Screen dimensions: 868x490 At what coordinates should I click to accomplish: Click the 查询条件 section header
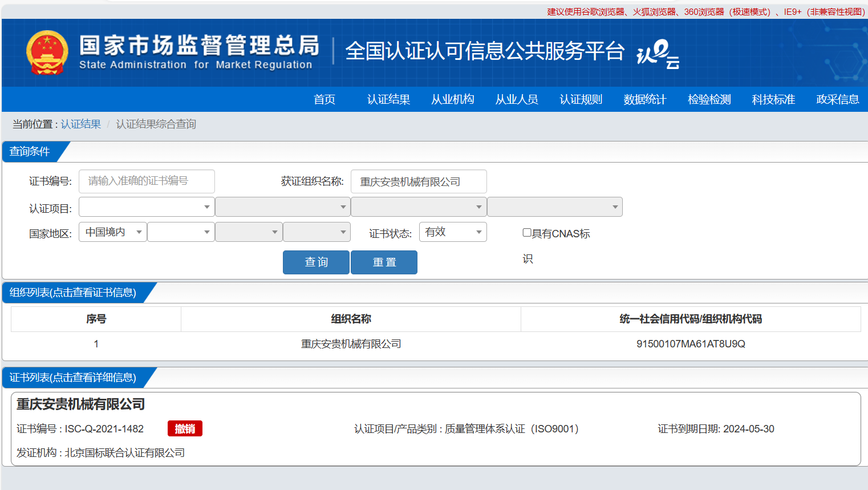click(30, 152)
